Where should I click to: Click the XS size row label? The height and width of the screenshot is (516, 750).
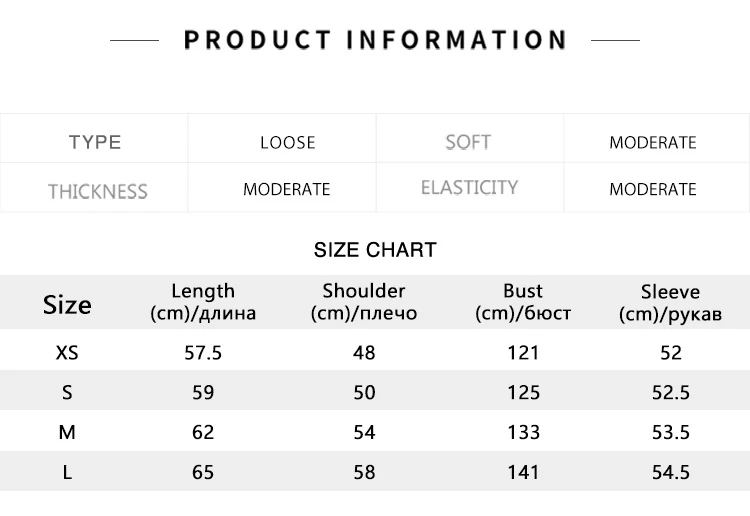[67, 352]
